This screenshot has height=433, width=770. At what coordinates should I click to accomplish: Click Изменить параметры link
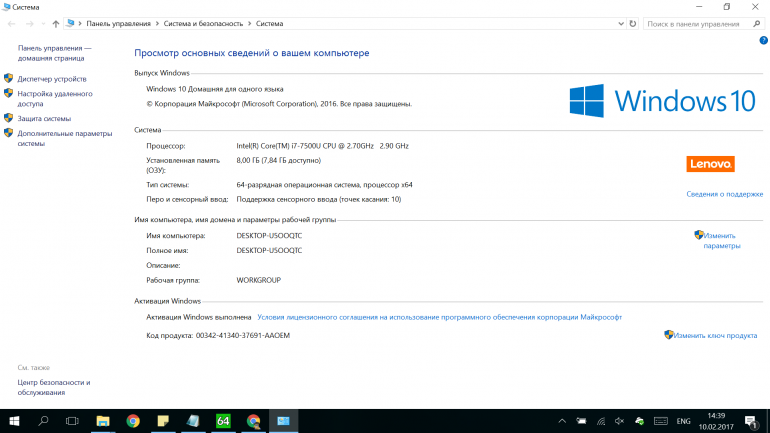point(721,241)
